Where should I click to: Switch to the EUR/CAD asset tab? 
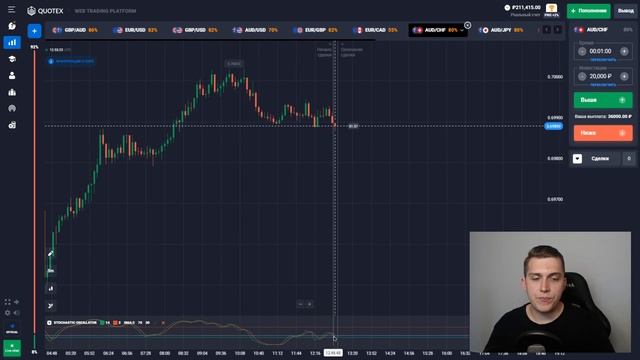376,30
